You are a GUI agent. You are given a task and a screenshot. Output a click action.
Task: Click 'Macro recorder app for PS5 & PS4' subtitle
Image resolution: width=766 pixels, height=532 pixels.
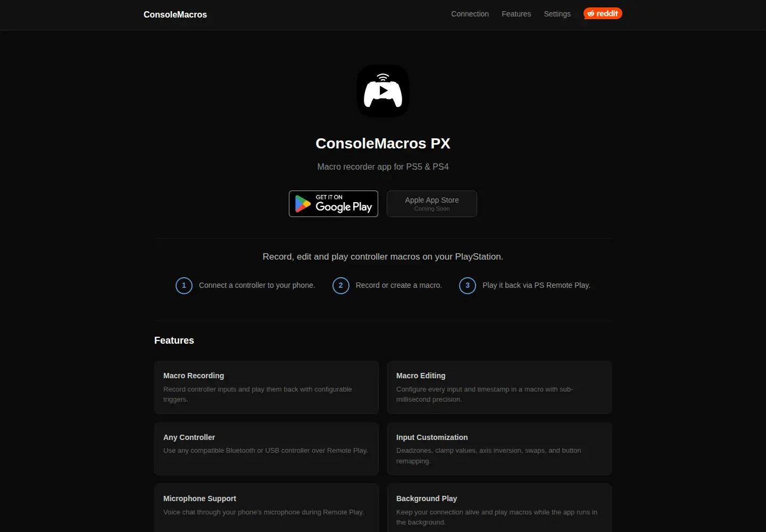pyautogui.click(x=383, y=167)
